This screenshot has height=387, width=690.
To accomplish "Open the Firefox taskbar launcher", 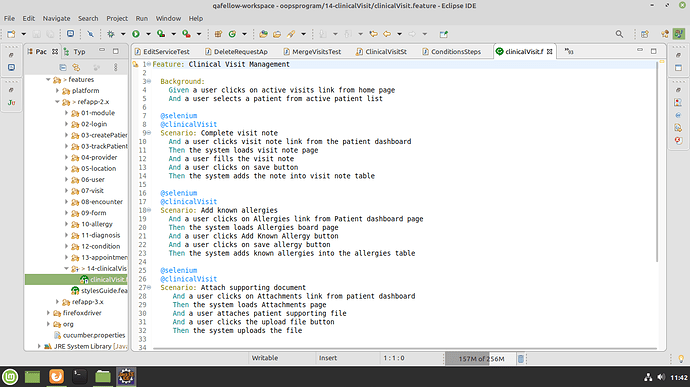I will point(56,376).
